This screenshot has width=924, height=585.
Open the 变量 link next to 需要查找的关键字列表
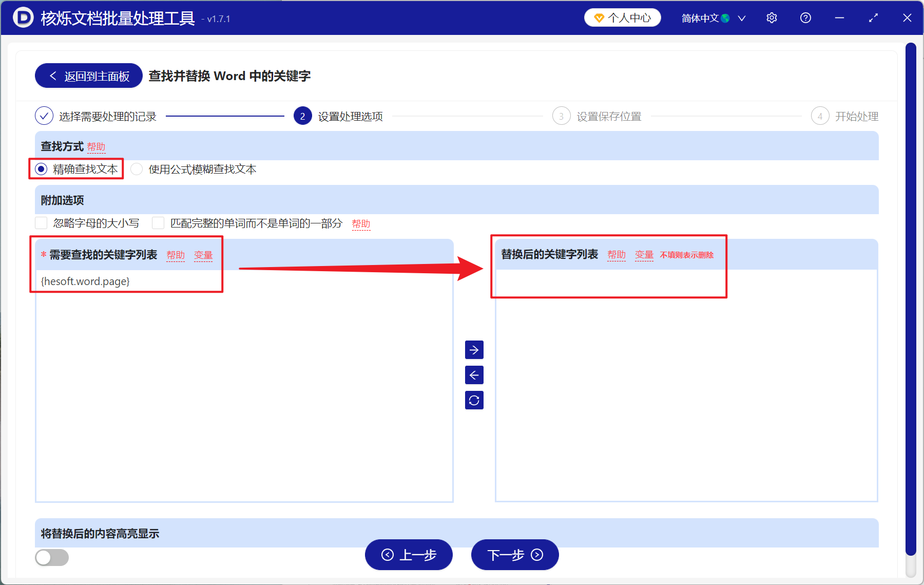tap(203, 255)
